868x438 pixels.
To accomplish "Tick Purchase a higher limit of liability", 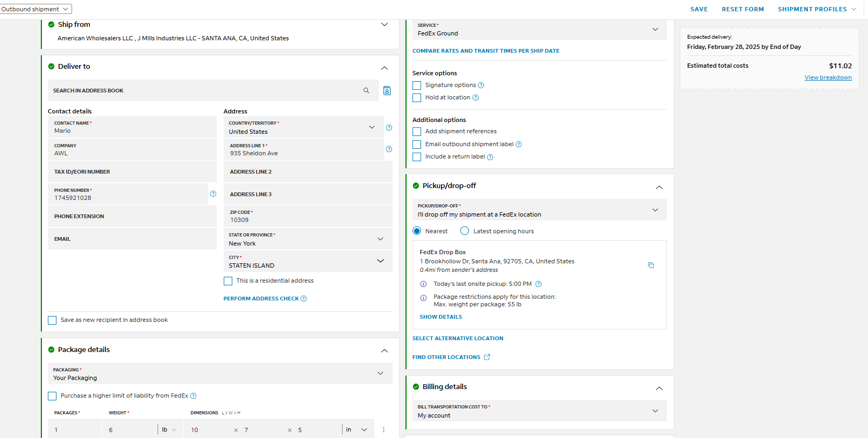I will point(52,396).
